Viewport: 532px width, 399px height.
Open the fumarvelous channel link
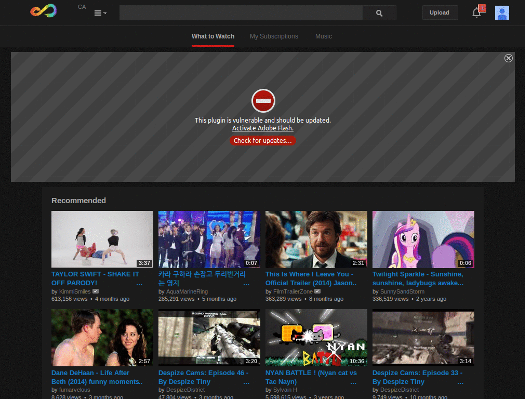tap(75, 390)
